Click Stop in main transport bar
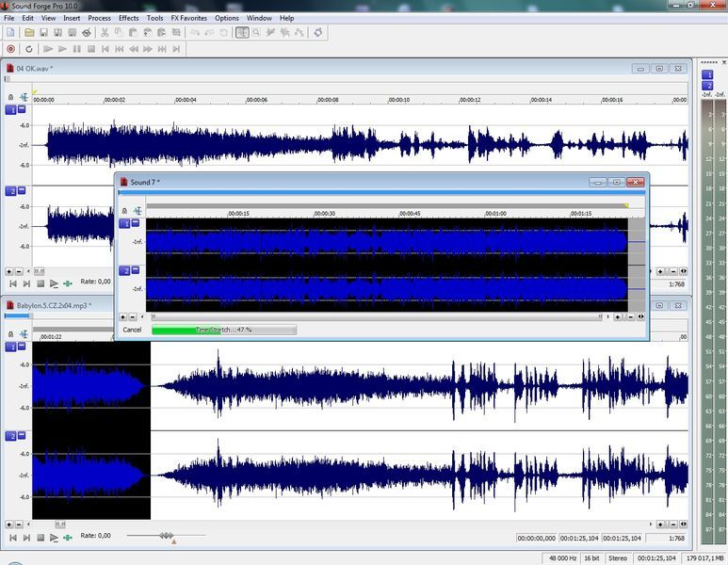 pyautogui.click(x=91, y=49)
